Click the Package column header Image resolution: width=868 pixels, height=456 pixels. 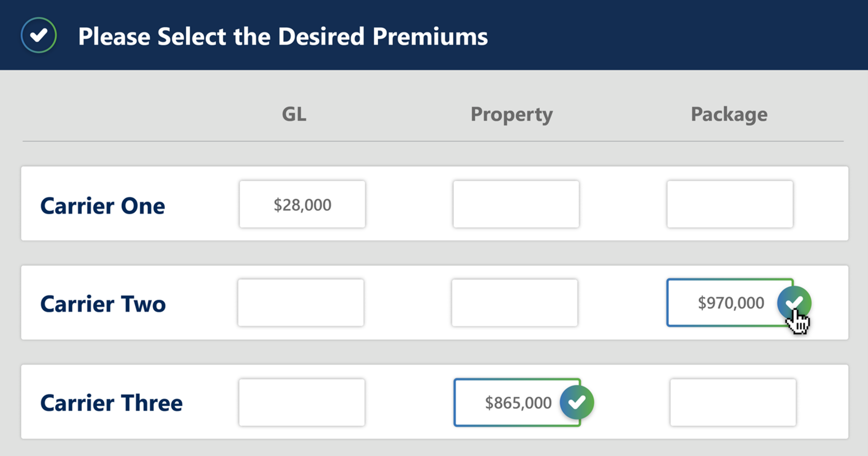[x=729, y=114]
